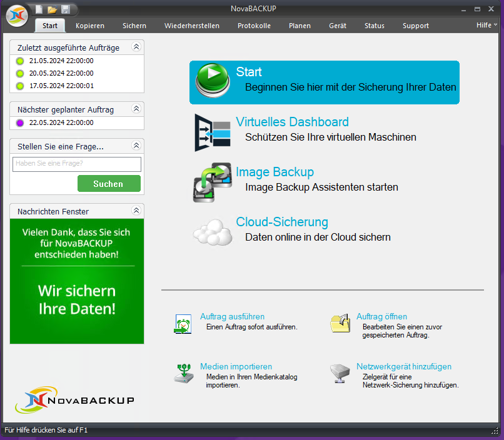Click the open folder icon in title bar
504x440 pixels.
pyautogui.click(x=53, y=9)
